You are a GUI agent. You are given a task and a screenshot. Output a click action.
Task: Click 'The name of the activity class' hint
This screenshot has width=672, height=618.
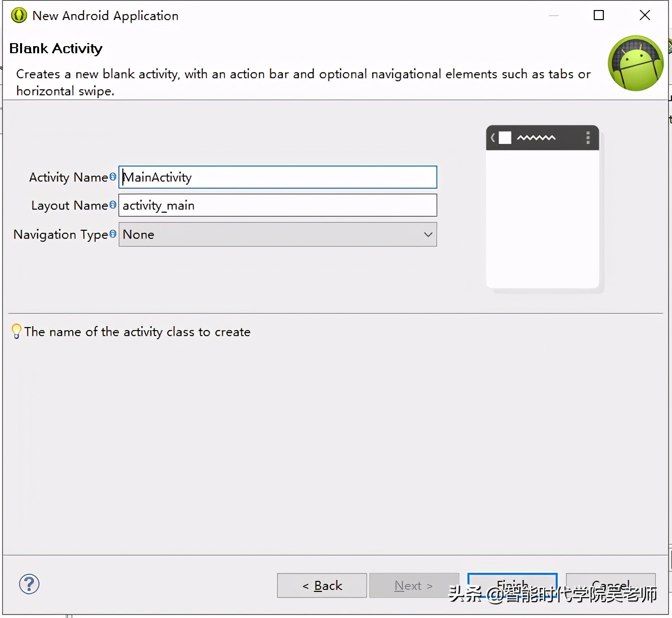coord(137,332)
